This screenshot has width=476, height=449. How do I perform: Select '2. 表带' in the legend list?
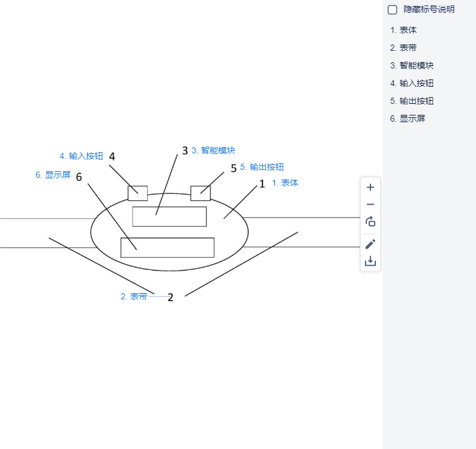[x=403, y=48]
